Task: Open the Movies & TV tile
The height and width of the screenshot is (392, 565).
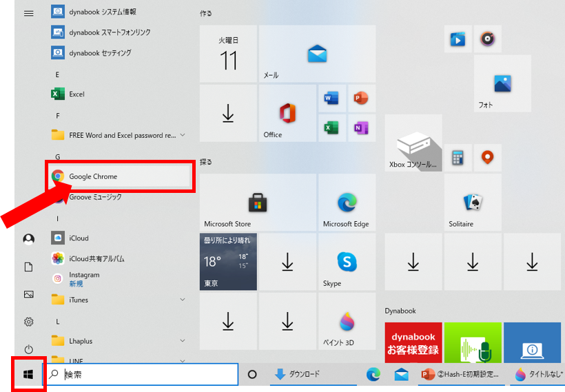Action: [458, 39]
